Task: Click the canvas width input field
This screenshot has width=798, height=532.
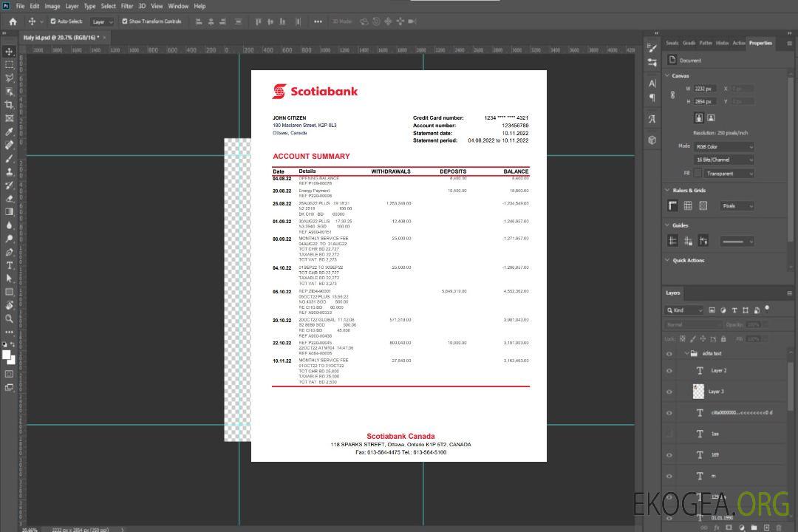Action: coord(705,89)
